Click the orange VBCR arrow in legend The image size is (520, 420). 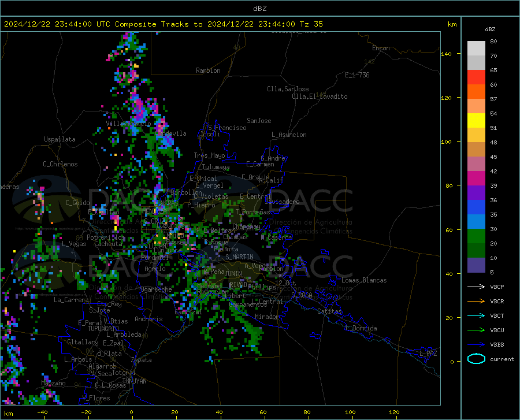476,301
